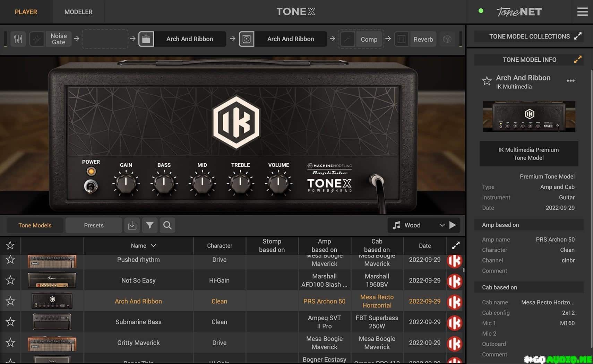
Task: Click the VOLUME knob
Action: click(x=278, y=184)
